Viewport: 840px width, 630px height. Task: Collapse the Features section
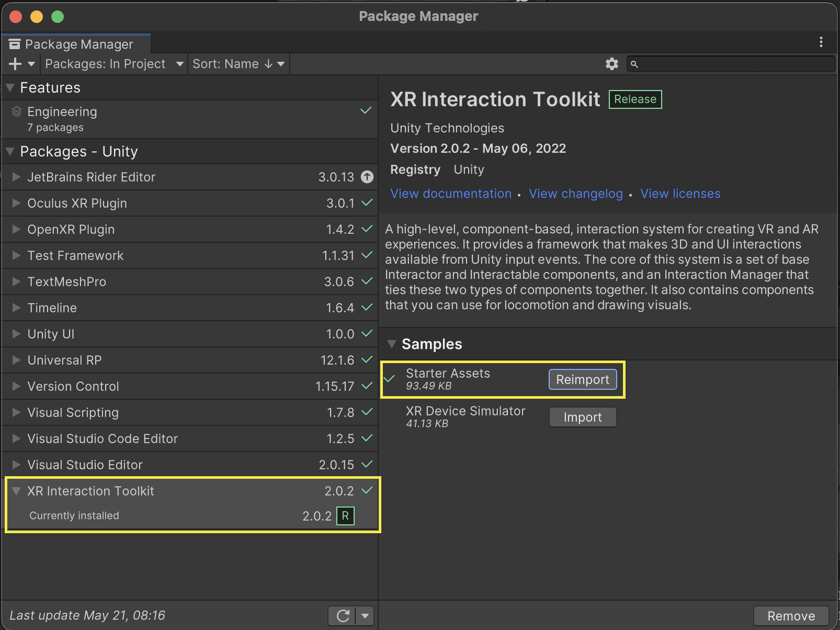9,88
